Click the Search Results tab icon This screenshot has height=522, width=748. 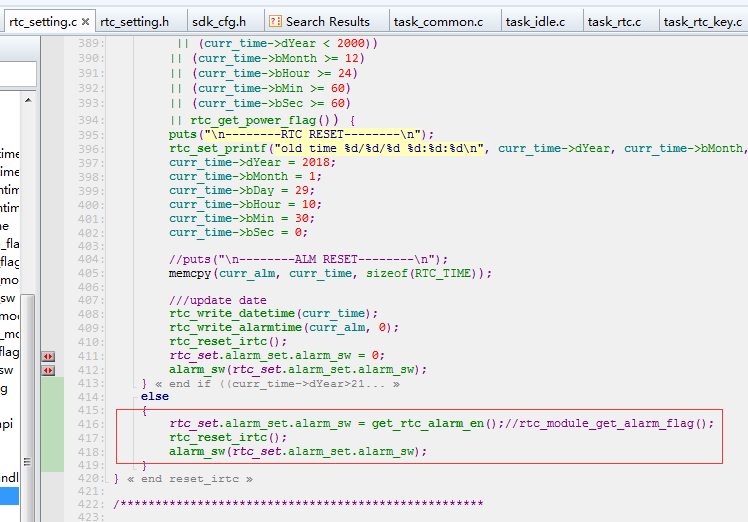[x=275, y=21]
